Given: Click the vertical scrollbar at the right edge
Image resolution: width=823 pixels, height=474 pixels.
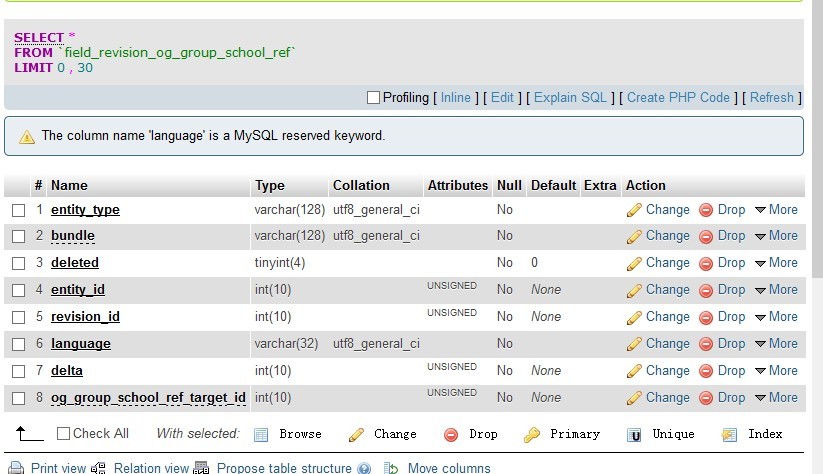Looking at the screenshot, I should pos(817,139).
